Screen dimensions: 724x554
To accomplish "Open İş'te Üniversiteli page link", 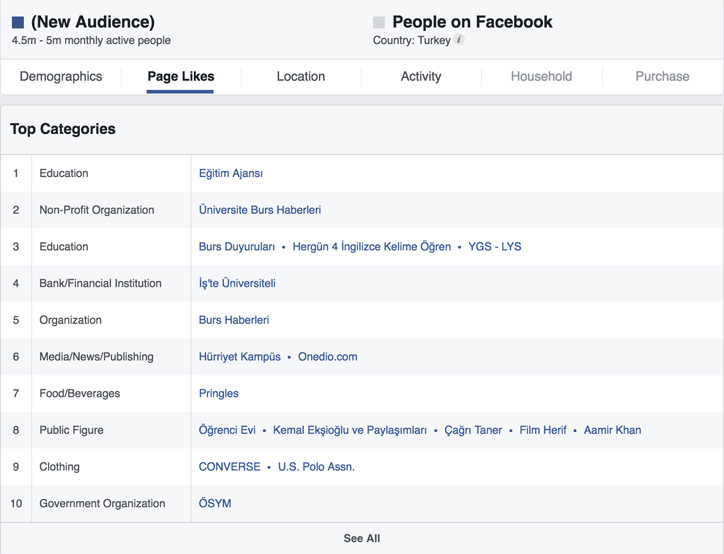I will click(237, 283).
